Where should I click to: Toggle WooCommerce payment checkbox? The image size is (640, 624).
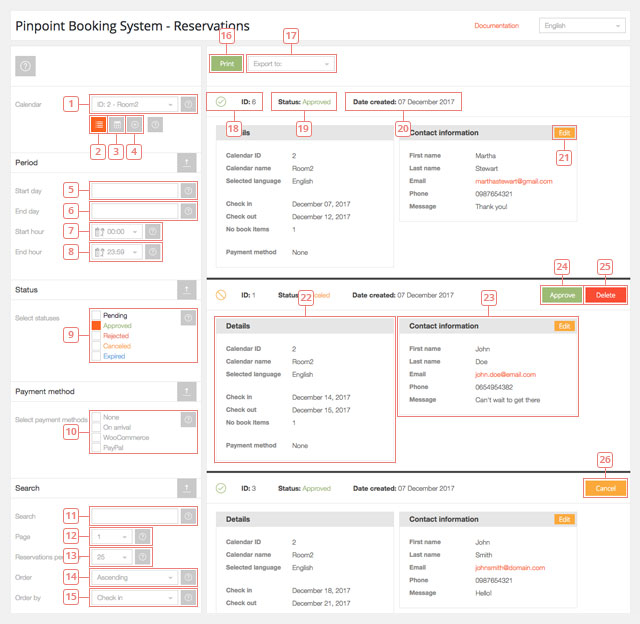(x=96, y=437)
